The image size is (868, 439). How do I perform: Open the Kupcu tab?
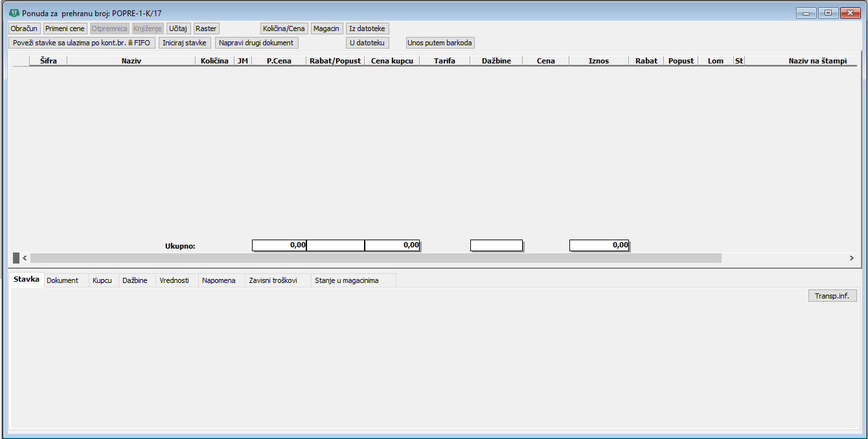(102, 280)
